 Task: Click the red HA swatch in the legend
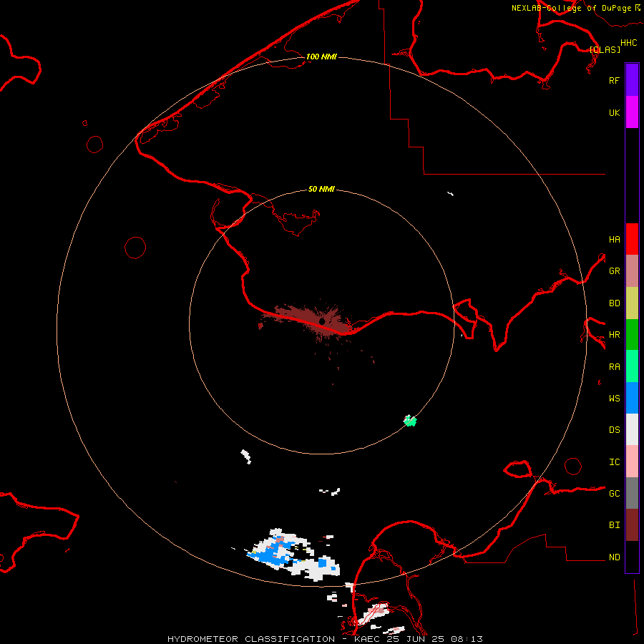632,239
